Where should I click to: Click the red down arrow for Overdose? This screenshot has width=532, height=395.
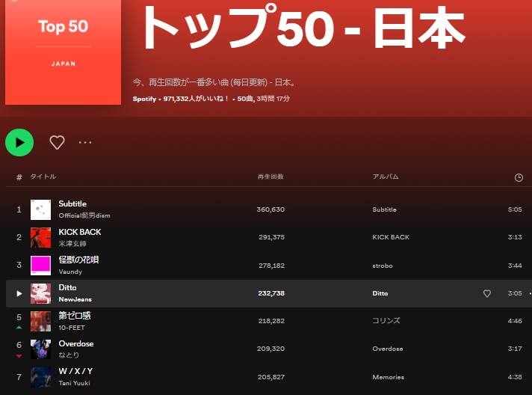pos(19,356)
